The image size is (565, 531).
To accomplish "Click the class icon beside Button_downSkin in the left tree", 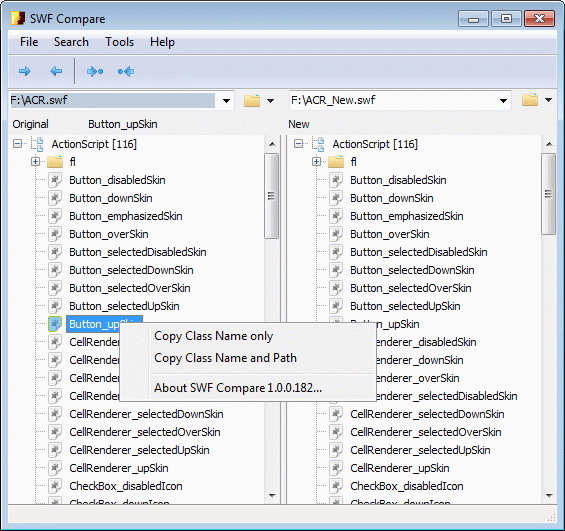I will 55,198.
